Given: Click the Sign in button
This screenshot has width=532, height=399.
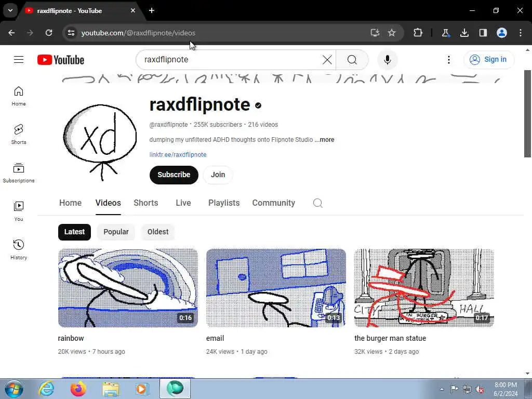Looking at the screenshot, I should pyautogui.click(x=488, y=60).
